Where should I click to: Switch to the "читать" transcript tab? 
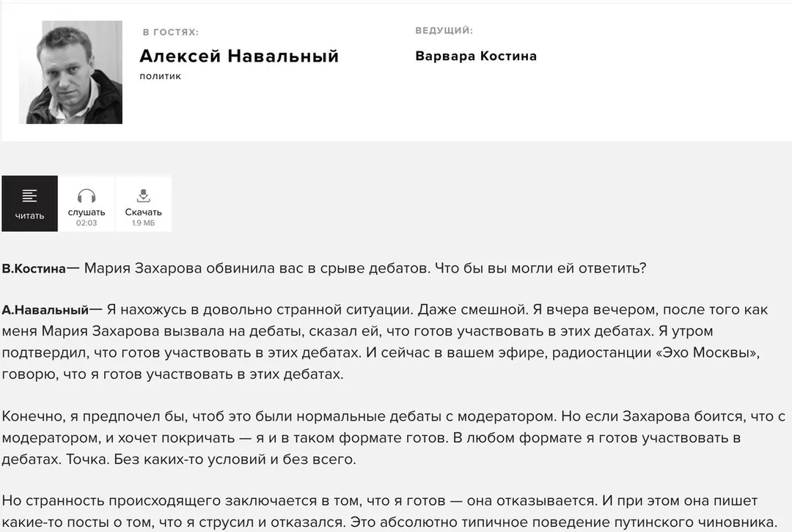tap(30, 204)
